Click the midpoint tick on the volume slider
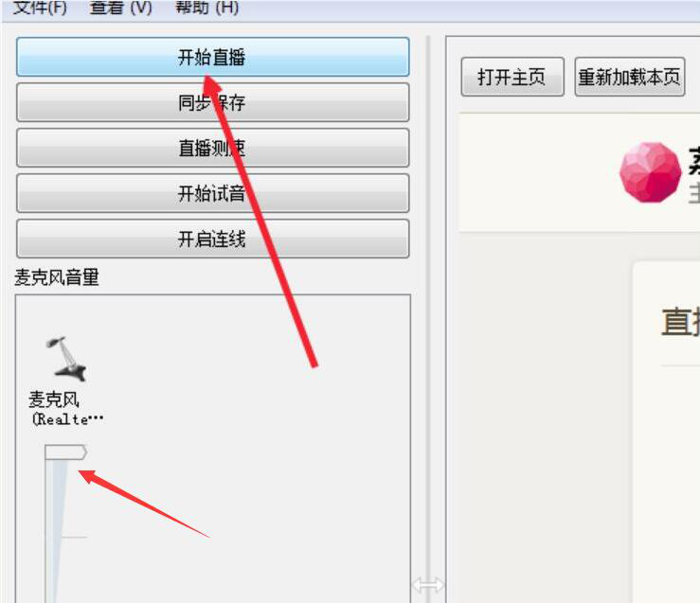 74,538
